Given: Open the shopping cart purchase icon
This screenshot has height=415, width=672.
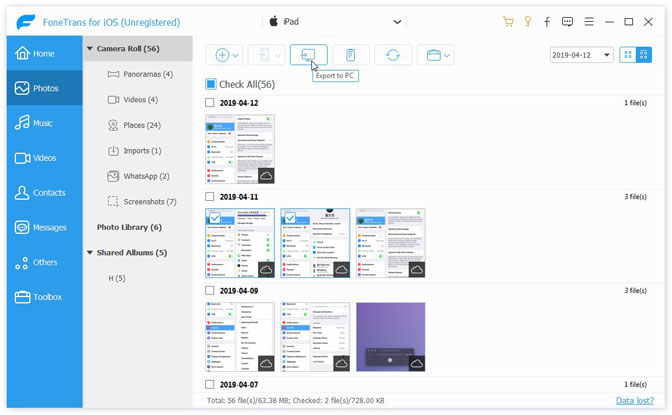Looking at the screenshot, I should point(509,21).
